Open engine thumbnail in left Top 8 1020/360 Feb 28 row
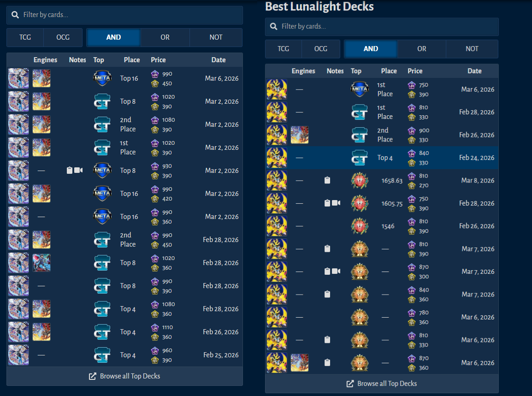The image size is (532, 396). click(x=41, y=263)
